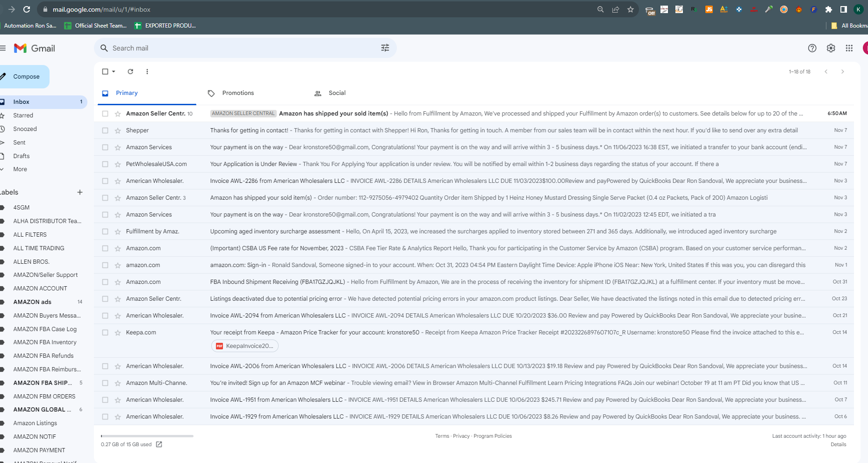This screenshot has width=868, height=463.
Task: Open the browser extensions puzzle icon
Action: click(829, 9)
